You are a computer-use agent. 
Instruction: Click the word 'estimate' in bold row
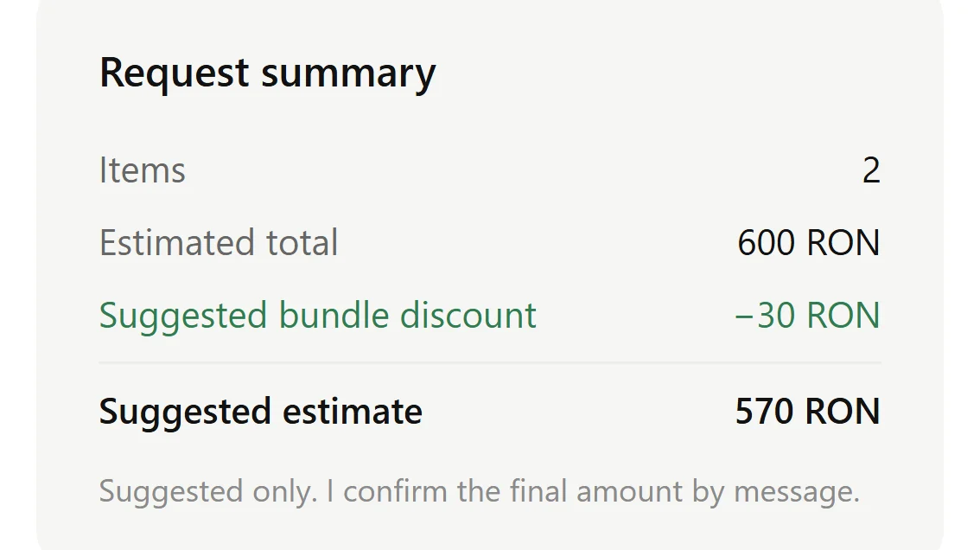[x=353, y=412]
